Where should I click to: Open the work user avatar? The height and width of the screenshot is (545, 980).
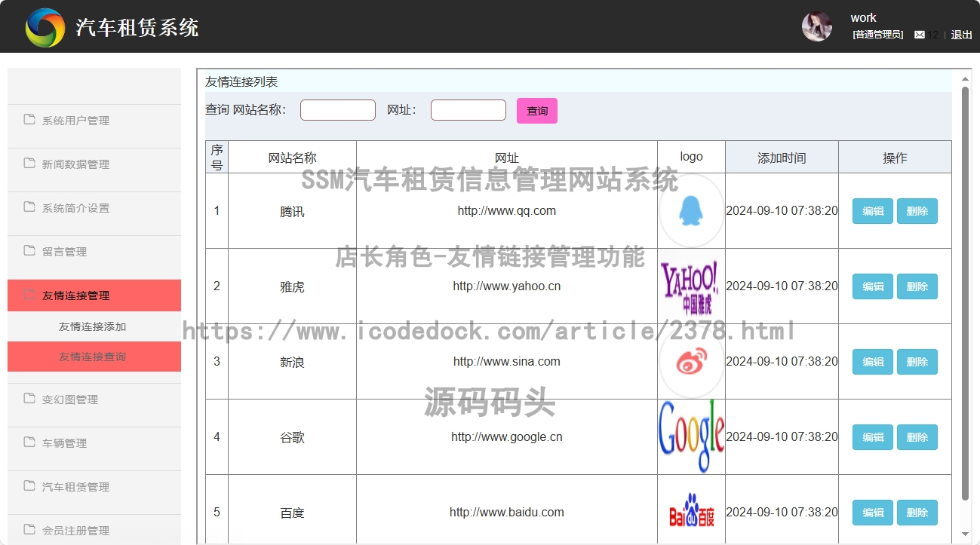tap(816, 27)
